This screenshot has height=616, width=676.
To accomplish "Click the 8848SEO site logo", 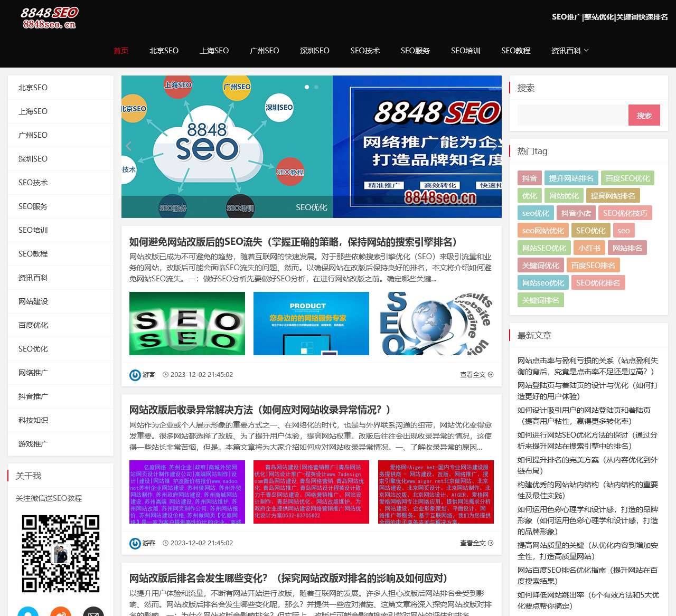I will click(50, 17).
